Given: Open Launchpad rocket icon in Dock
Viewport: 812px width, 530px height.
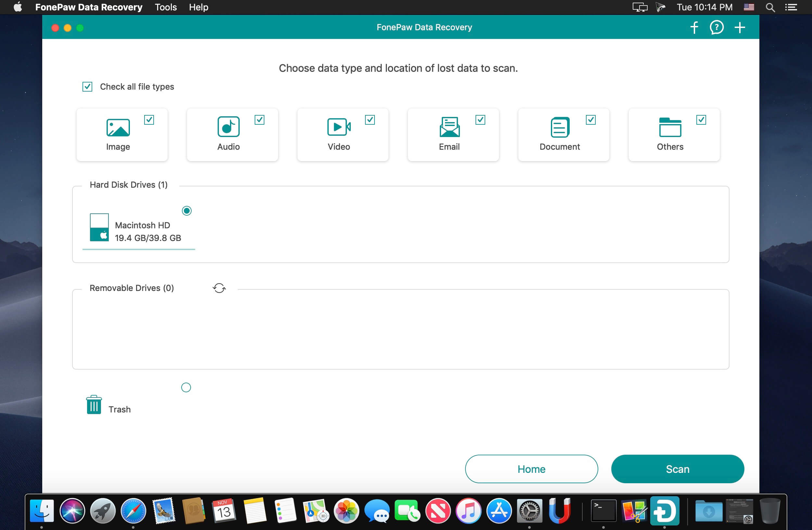Looking at the screenshot, I should click(x=103, y=511).
